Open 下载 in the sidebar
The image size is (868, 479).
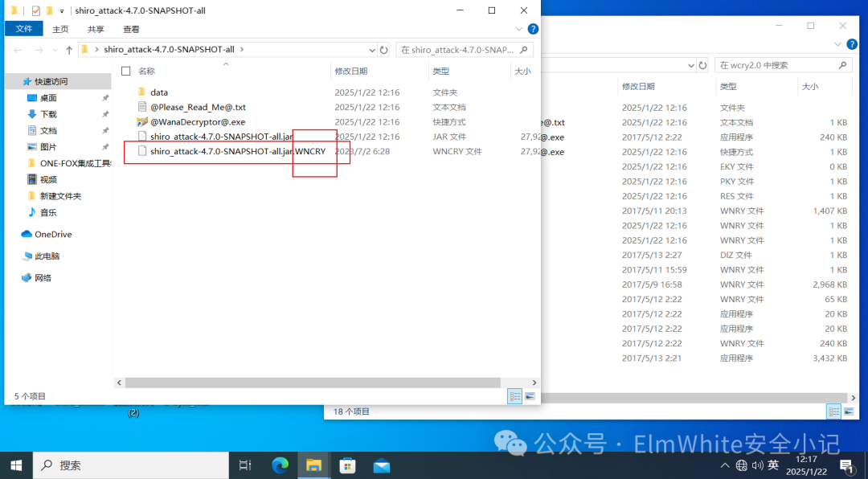click(x=48, y=114)
